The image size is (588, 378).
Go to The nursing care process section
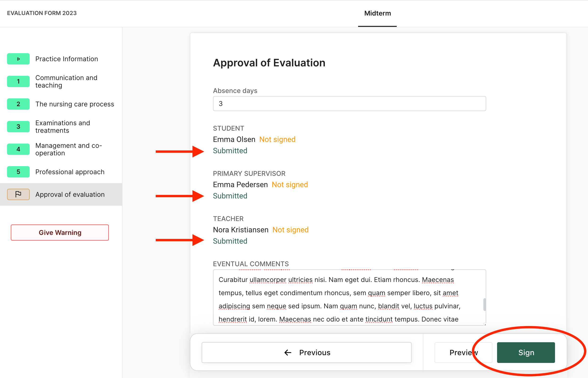point(75,104)
